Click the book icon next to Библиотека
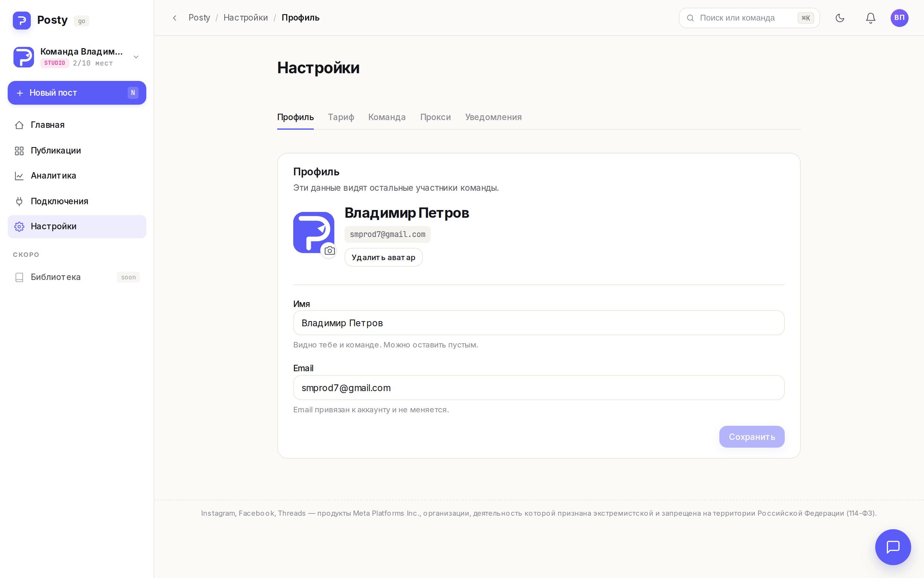The height and width of the screenshot is (578, 924). tap(19, 277)
